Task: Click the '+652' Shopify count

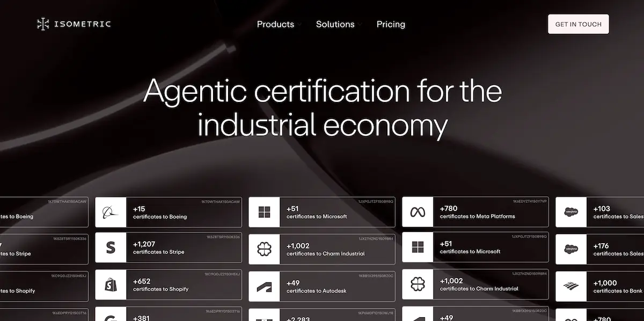Action: tap(142, 281)
